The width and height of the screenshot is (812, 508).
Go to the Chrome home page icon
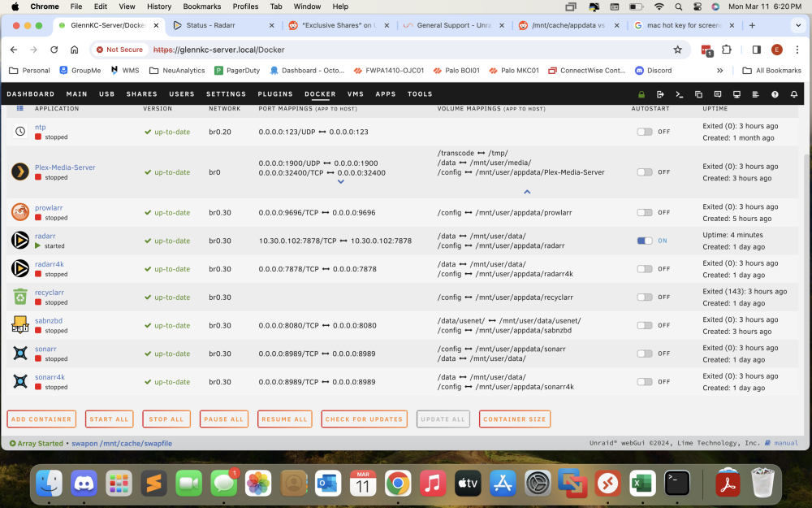point(74,50)
